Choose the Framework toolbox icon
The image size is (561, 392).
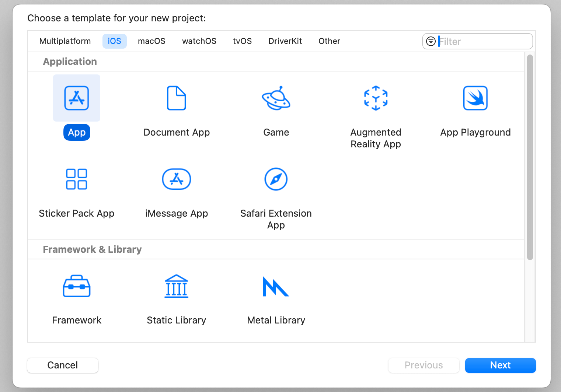coord(77,286)
